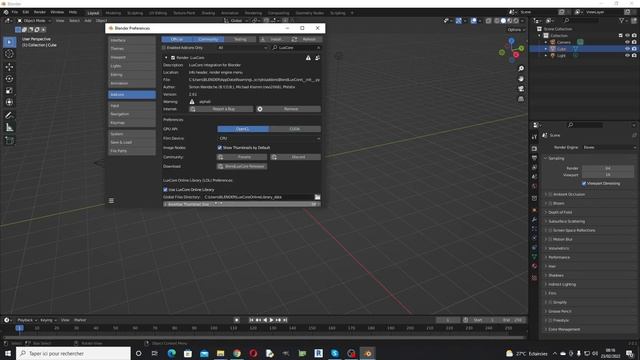
Task: Open the Texture properties tab icon
Action: coord(534,278)
